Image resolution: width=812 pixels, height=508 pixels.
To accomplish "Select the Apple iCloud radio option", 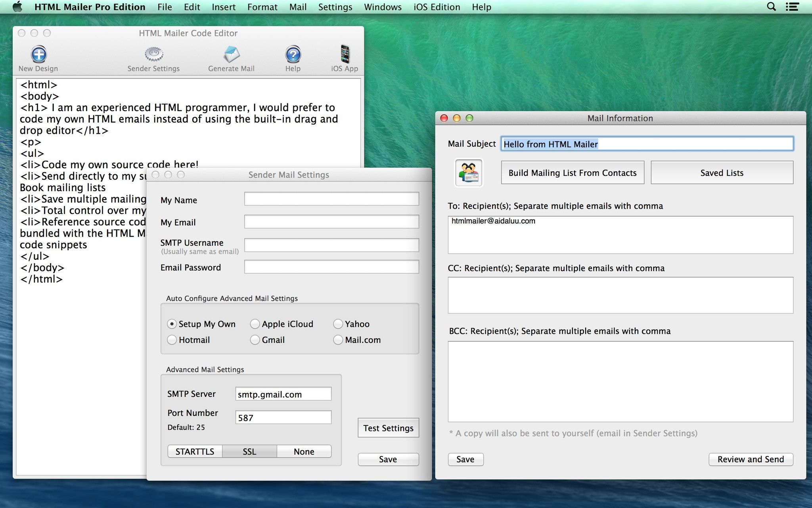I will [x=255, y=324].
